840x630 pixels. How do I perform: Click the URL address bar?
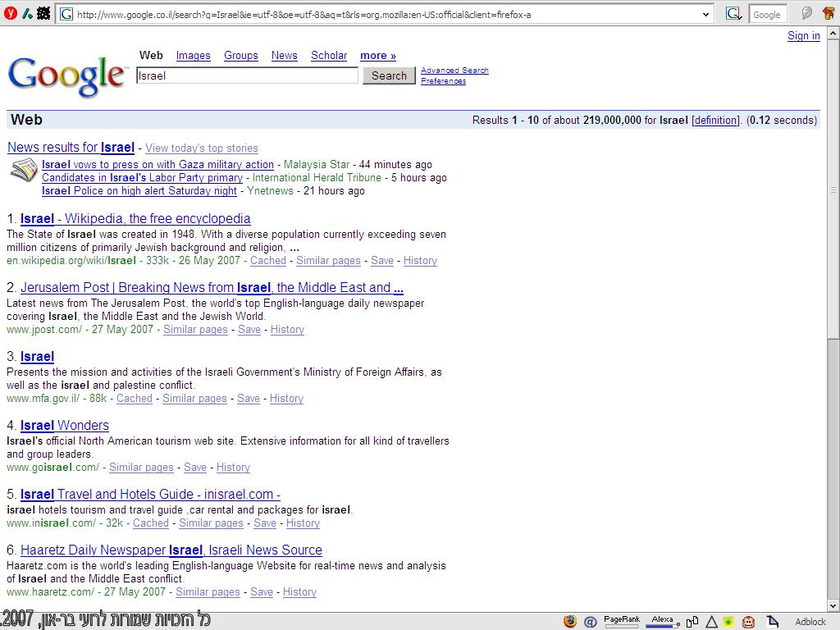[x=385, y=15]
